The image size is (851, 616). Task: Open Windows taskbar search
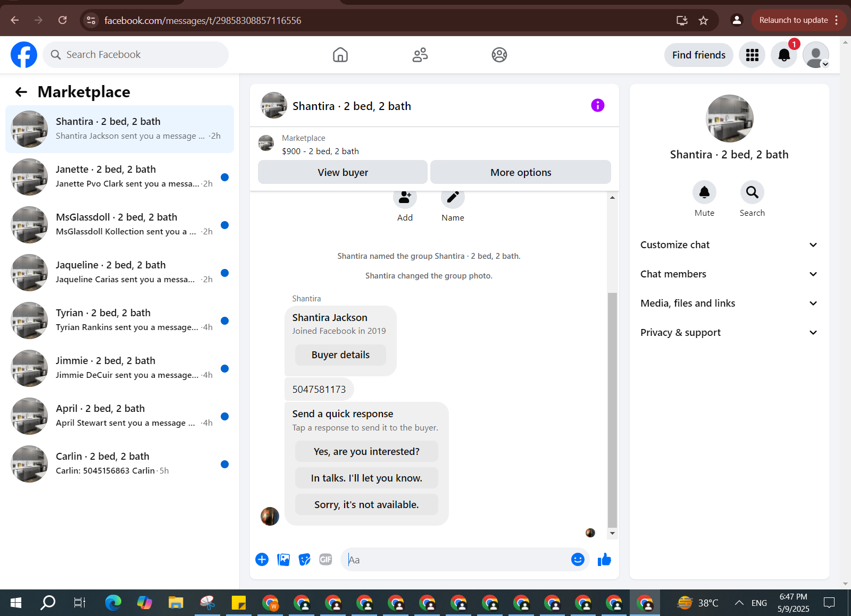(x=48, y=602)
